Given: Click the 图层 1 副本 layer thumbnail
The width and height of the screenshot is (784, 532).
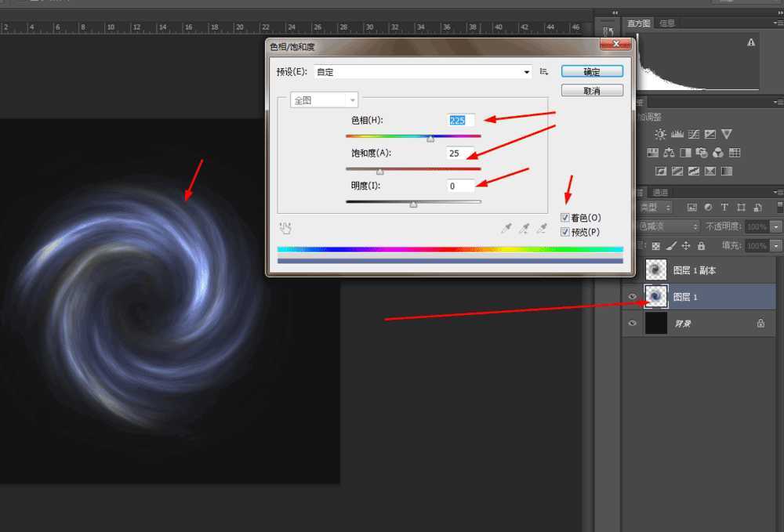Looking at the screenshot, I should coord(655,270).
